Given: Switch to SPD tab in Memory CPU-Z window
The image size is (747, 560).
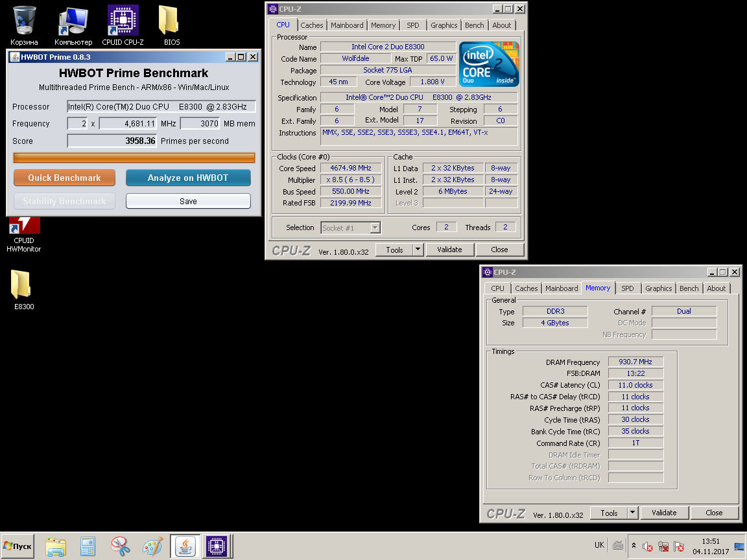Looking at the screenshot, I should pos(628,288).
